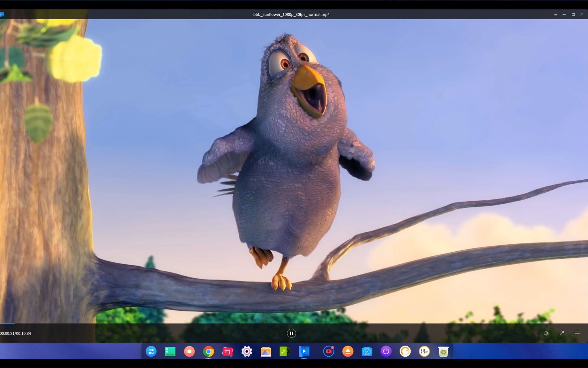Launch Google Chrome from dock
This screenshot has height=368, width=588.
[x=208, y=351]
